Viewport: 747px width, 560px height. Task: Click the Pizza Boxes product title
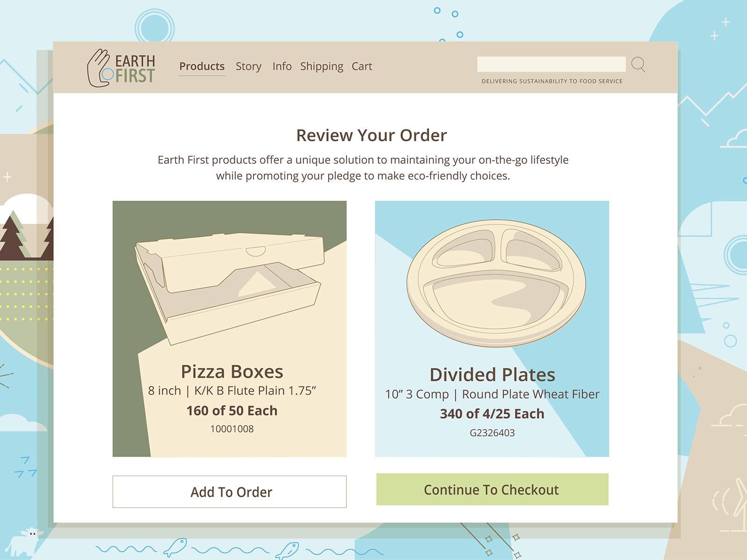[232, 371]
